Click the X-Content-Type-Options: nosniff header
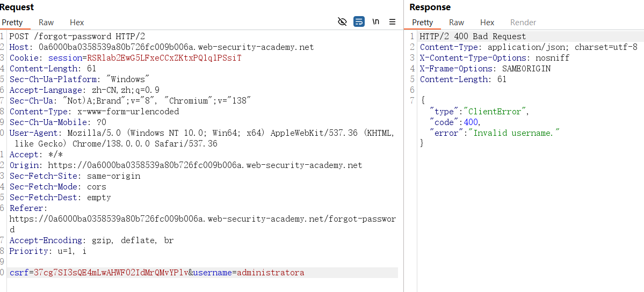This screenshot has width=644, height=292. click(x=495, y=58)
